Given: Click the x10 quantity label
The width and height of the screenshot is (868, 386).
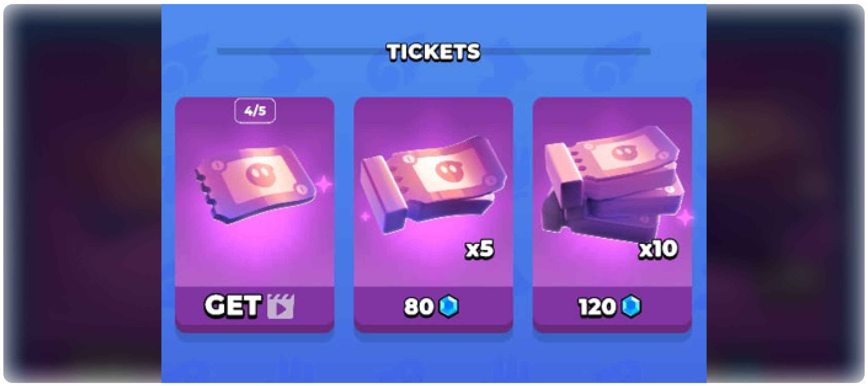Looking at the screenshot, I should 658,249.
